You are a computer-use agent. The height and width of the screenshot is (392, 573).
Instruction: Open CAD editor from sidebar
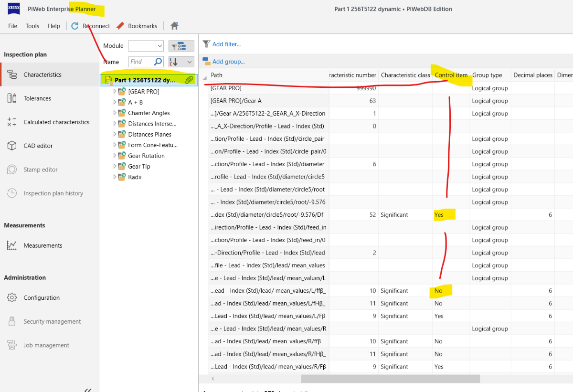click(x=38, y=146)
